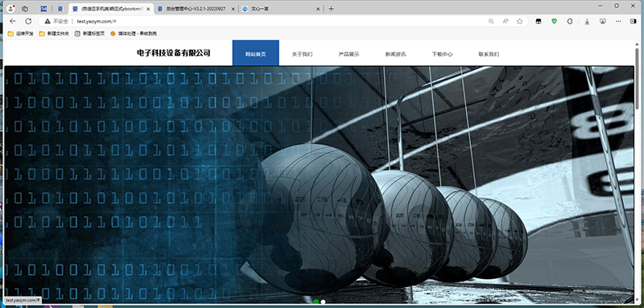This screenshot has height=308, width=644.
Task: Open the read aloud icon
Action: [506, 22]
